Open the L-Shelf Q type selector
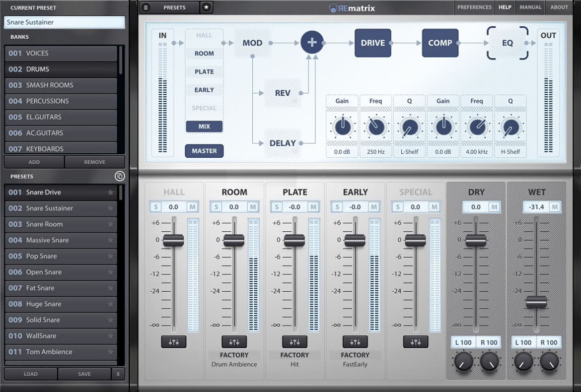Viewport: 581px width, 392px height. (410, 152)
